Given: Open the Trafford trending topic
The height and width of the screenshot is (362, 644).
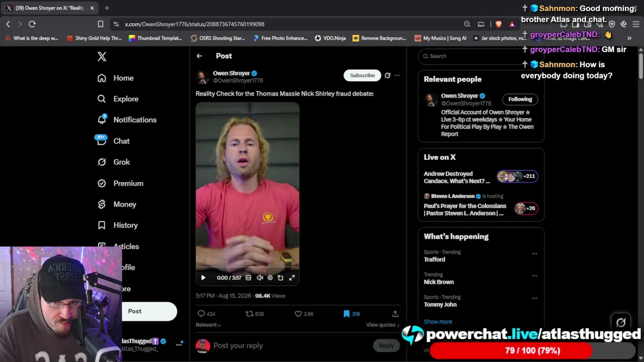Looking at the screenshot, I should (x=434, y=259).
